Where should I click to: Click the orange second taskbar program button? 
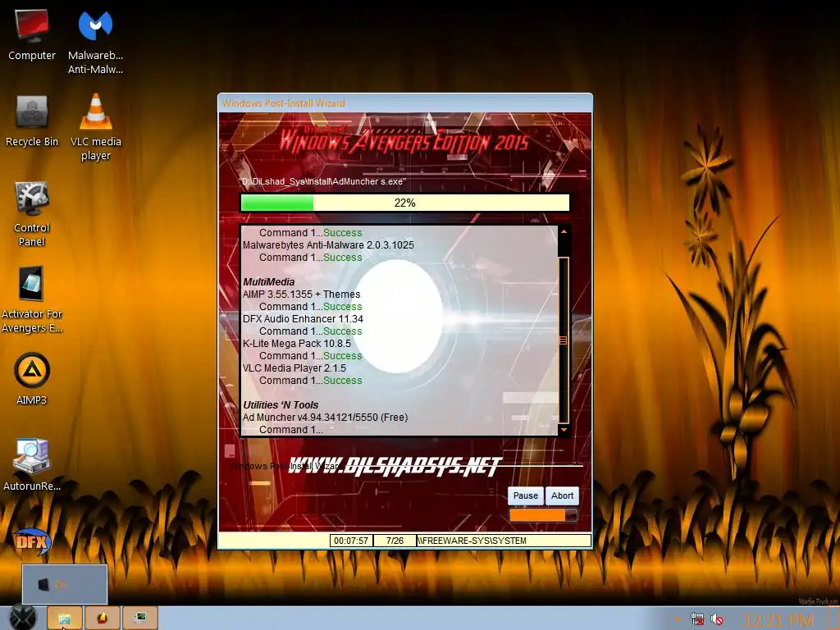coord(103,618)
